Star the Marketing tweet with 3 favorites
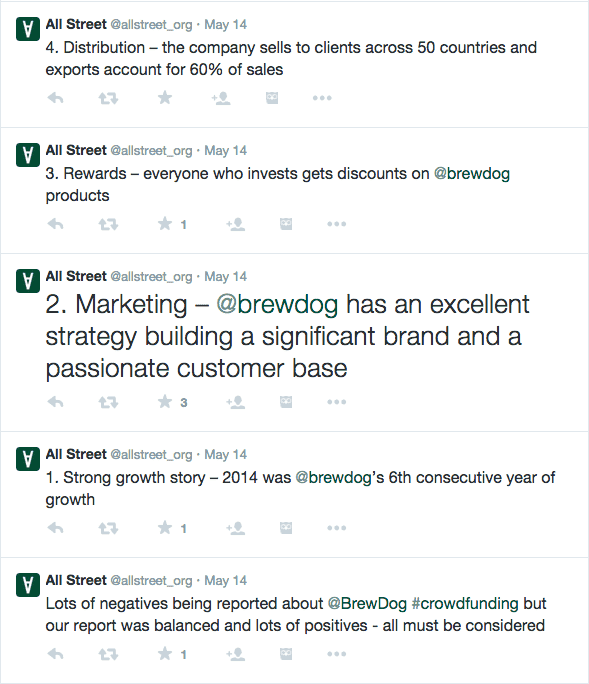This screenshot has height=684, width=589. tap(164, 401)
